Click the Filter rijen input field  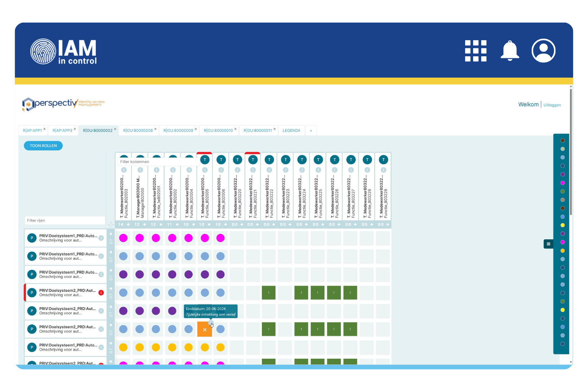coord(65,220)
